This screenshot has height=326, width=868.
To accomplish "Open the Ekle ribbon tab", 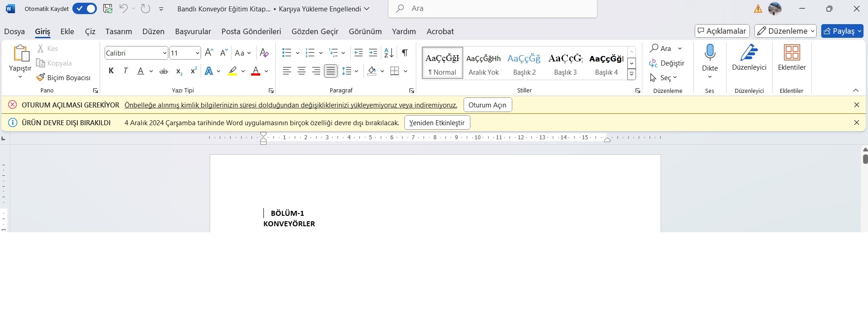I will coord(67,31).
